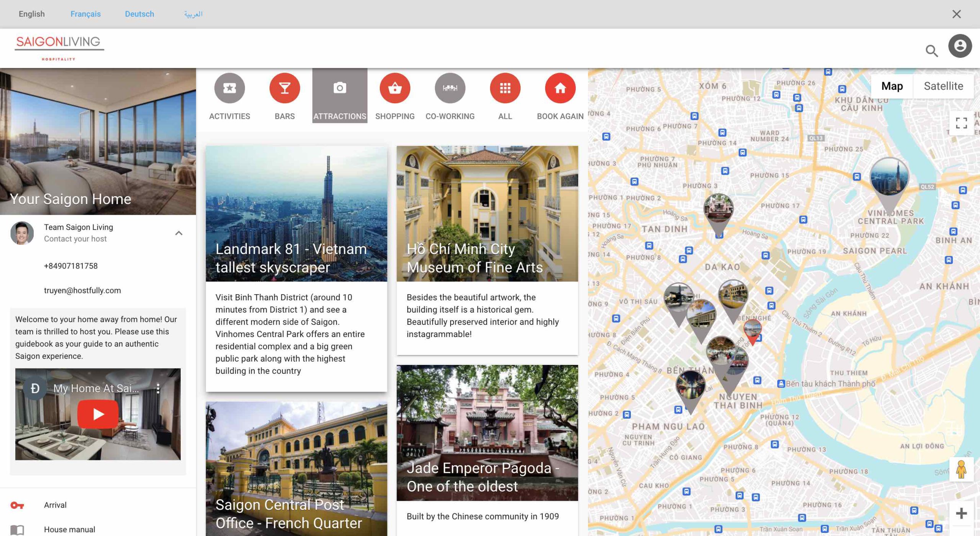
Task: Click the Français language link
Action: [x=85, y=14]
